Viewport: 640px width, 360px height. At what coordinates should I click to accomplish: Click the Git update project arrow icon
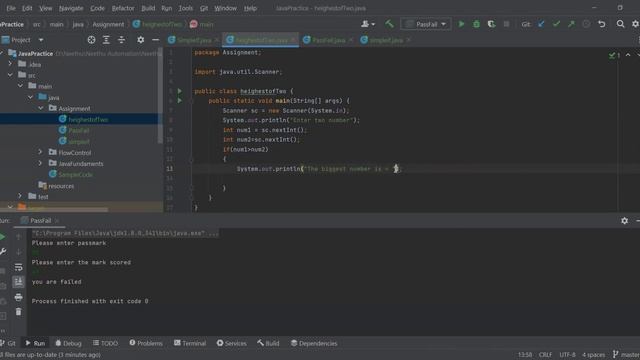541,24
